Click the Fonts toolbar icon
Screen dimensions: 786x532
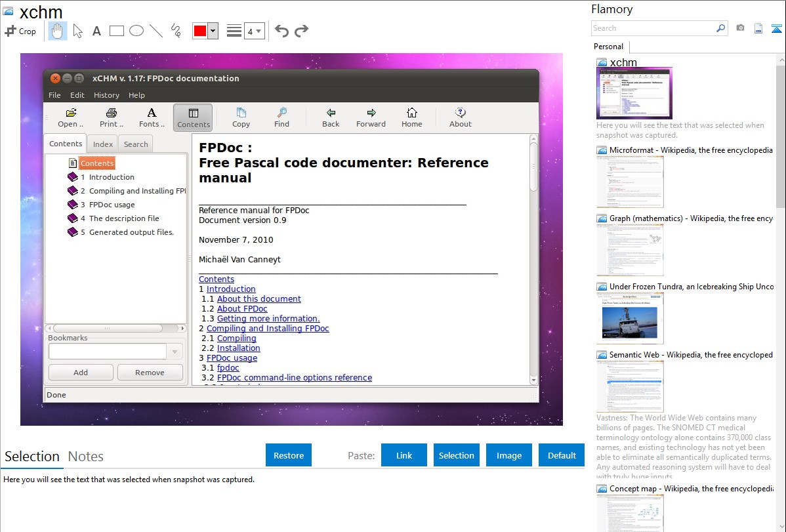[152, 118]
